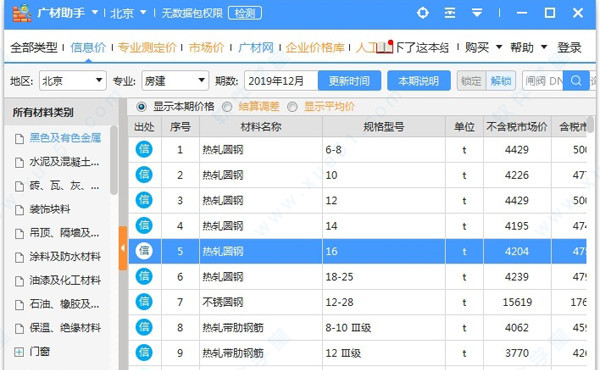This screenshot has width=600, height=370.
Task: Open the 专业 房建 dropdown
Action: coord(175,81)
